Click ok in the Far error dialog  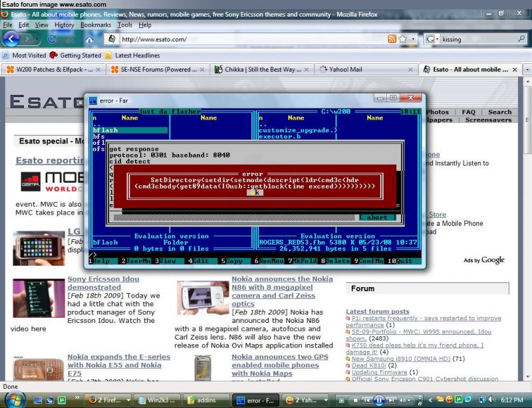(x=255, y=193)
